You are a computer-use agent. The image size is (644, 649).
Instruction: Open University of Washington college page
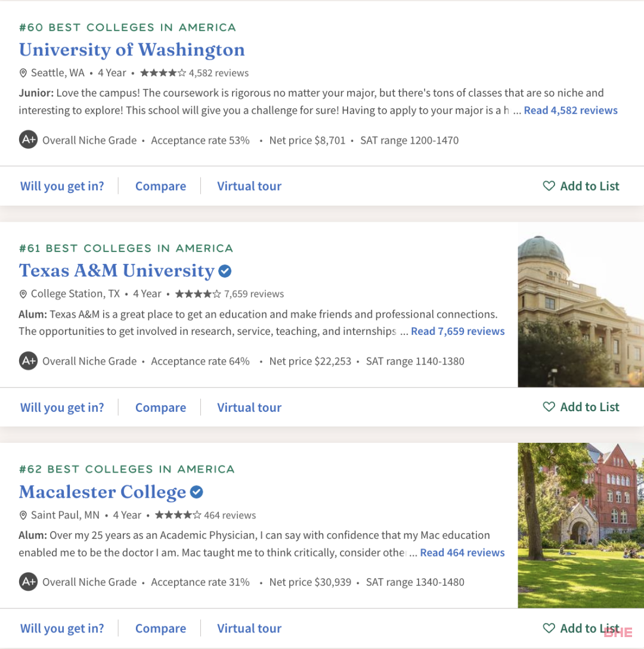click(132, 49)
